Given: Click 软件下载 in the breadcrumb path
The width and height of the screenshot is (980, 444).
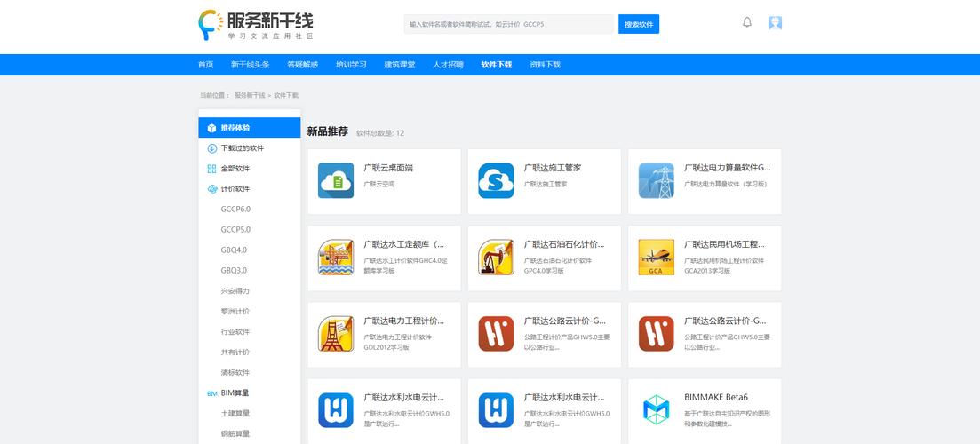Looking at the screenshot, I should (286, 96).
